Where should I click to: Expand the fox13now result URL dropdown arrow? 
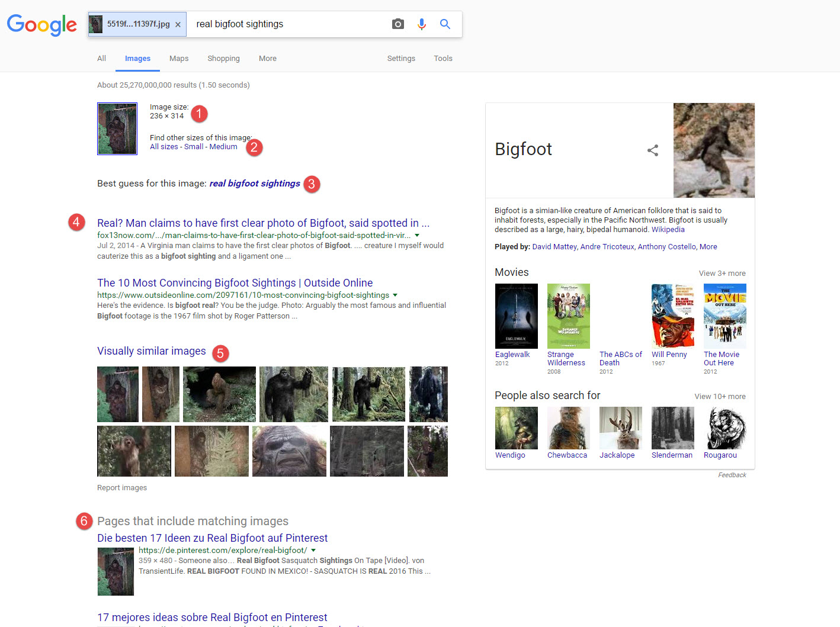point(417,236)
